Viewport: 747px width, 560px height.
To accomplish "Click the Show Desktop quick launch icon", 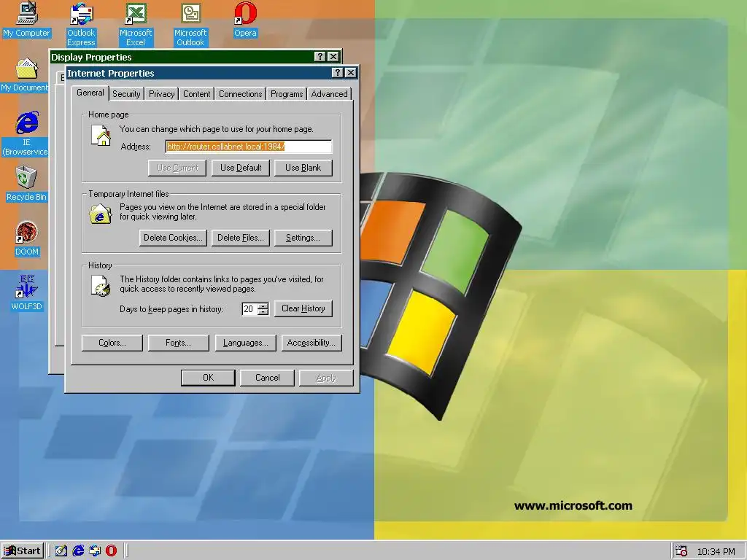I will [x=61, y=551].
